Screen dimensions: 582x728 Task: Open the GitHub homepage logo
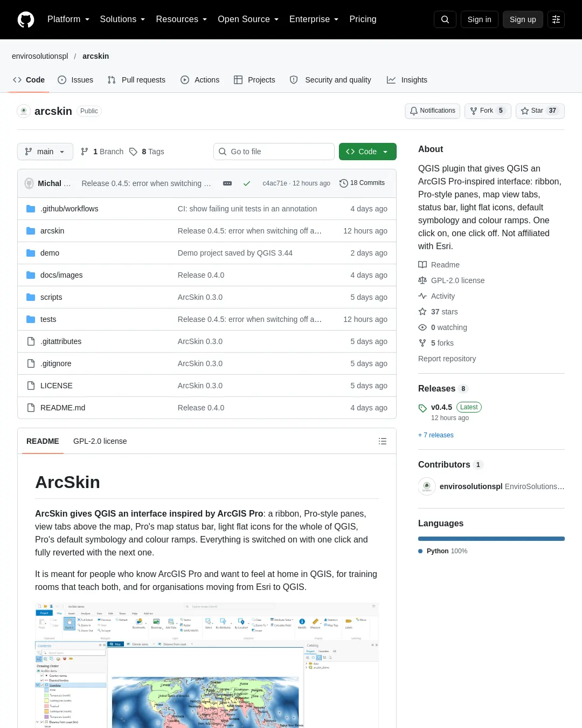click(26, 19)
